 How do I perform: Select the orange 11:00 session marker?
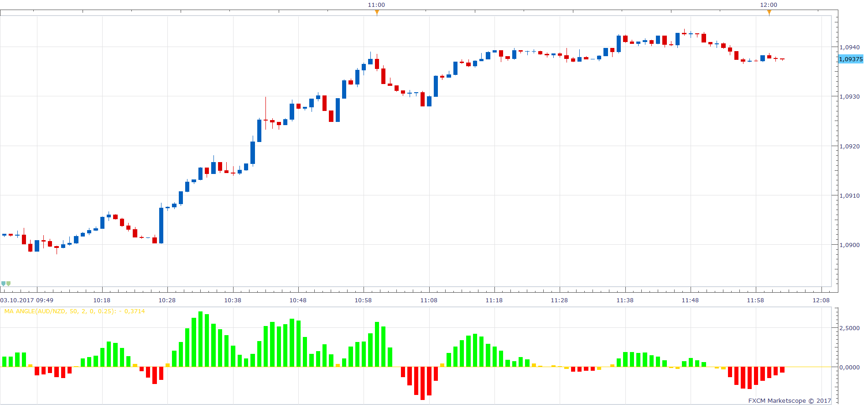point(377,12)
